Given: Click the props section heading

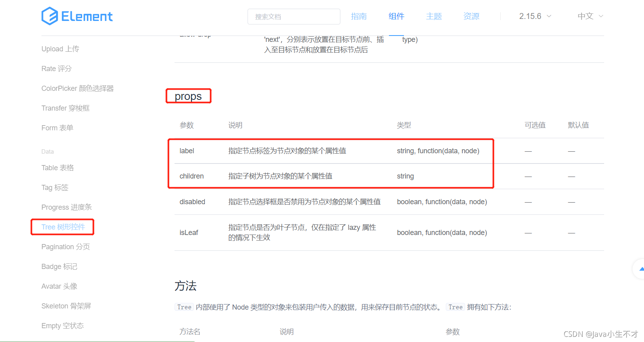Looking at the screenshot, I should [188, 96].
